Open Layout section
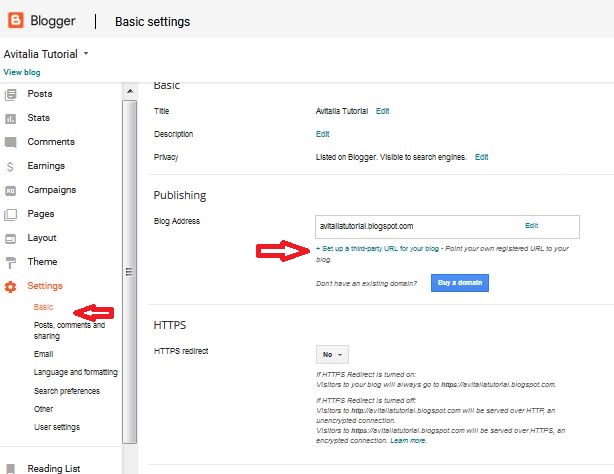The image size is (614, 474). coord(42,238)
